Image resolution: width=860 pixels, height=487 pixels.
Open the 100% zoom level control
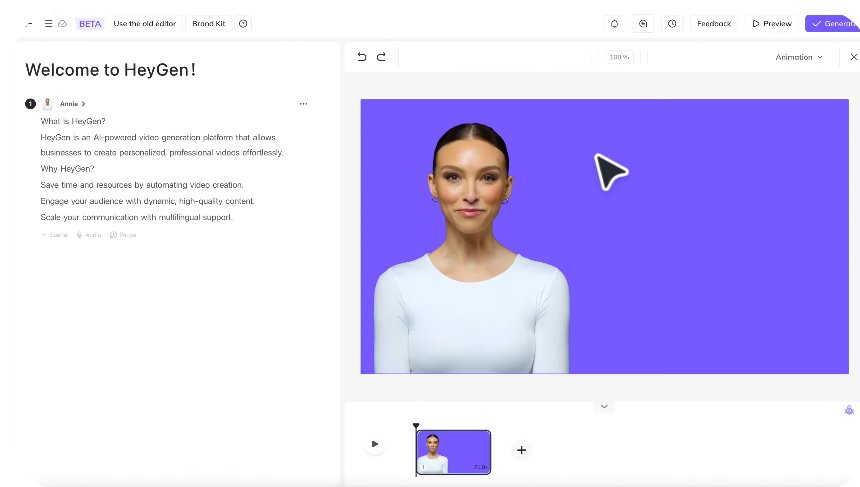point(619,57)
